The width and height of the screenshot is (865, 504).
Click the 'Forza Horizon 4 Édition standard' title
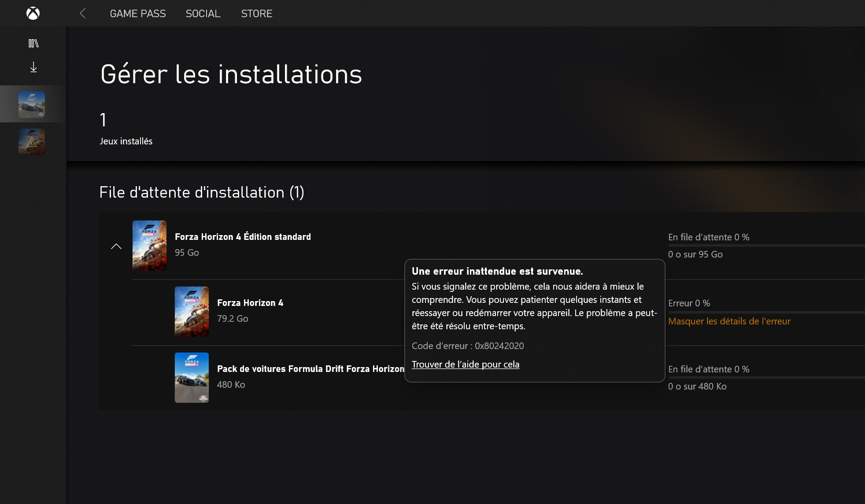(243, 237)
